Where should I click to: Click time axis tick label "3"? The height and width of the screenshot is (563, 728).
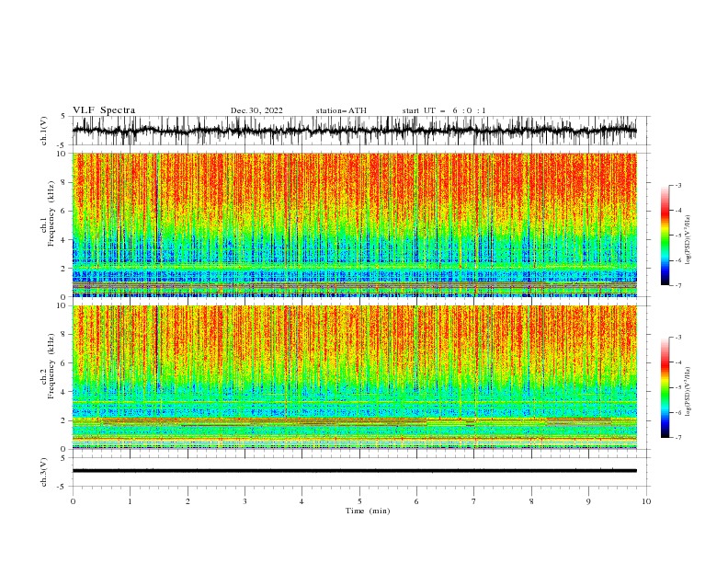245,501
